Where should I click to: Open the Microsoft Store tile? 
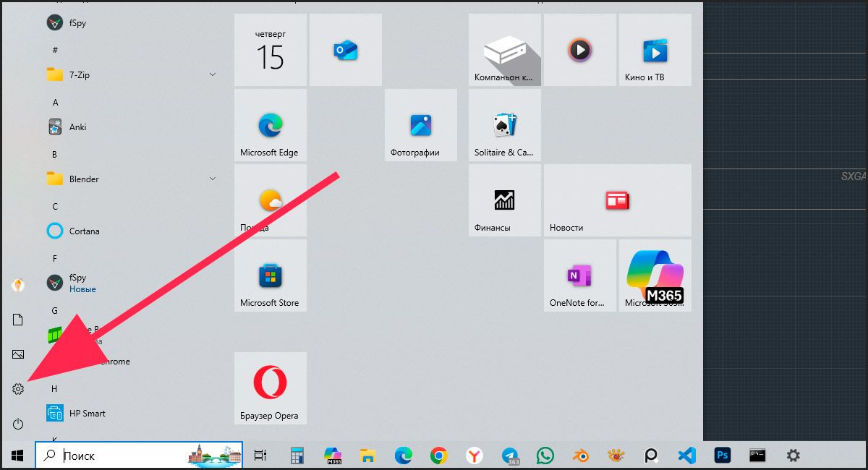pos(271,275)
